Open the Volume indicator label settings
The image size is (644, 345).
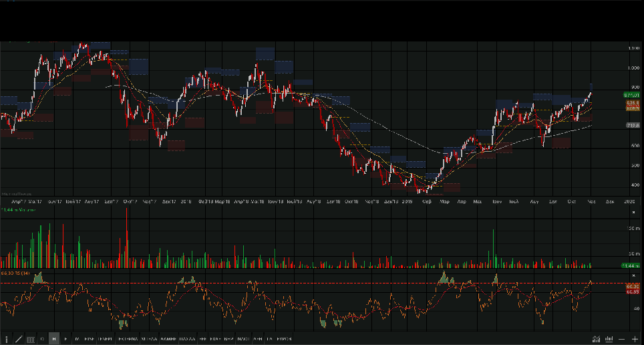click(x=19, y=210)
